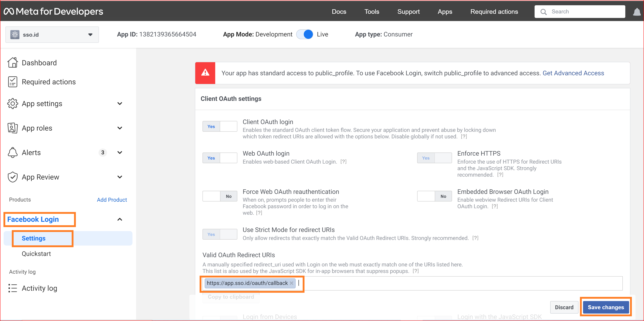Click in the top Search field

(580, 12)
